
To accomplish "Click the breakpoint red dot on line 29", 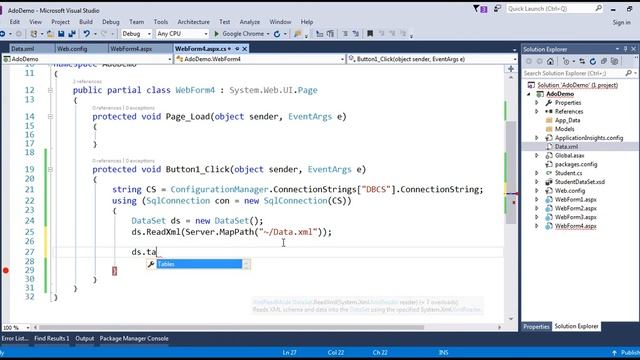I will 6,270.
